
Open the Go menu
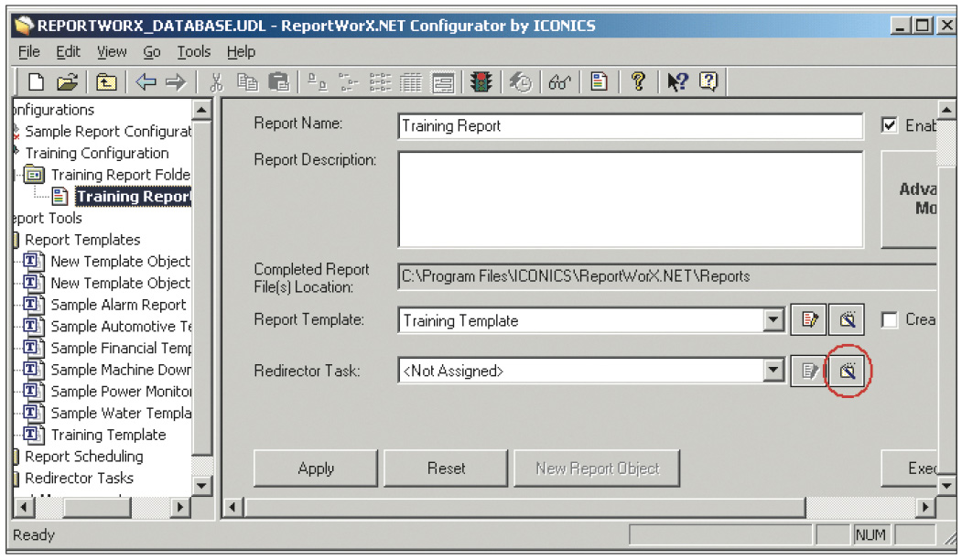click(x=152, y=52)
